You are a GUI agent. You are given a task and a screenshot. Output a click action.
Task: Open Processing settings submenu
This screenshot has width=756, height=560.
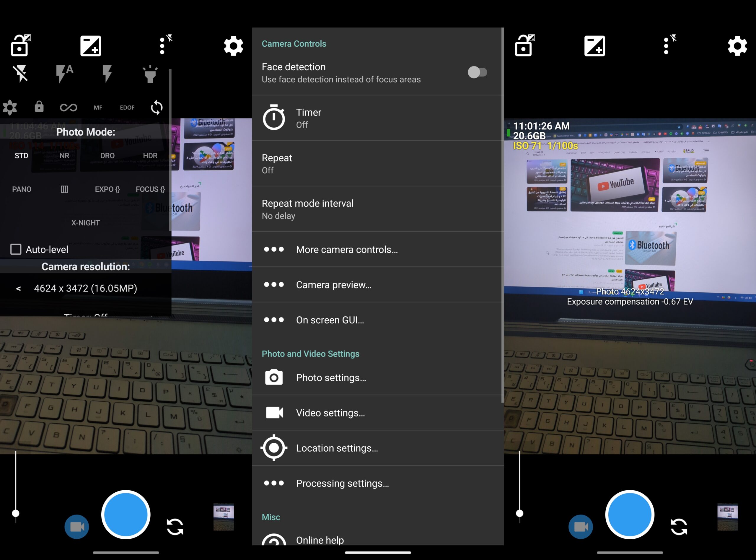[378, 483]
